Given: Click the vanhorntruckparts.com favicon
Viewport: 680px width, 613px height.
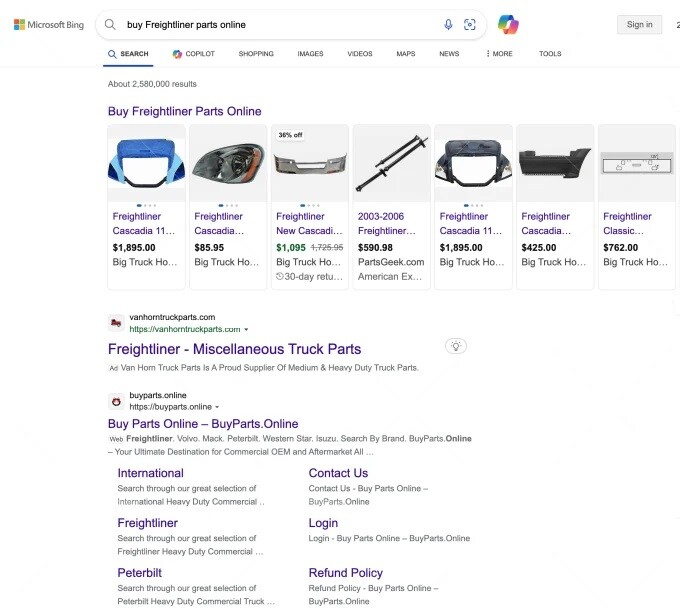Looking at the screenshot, I should coord(116,323).
